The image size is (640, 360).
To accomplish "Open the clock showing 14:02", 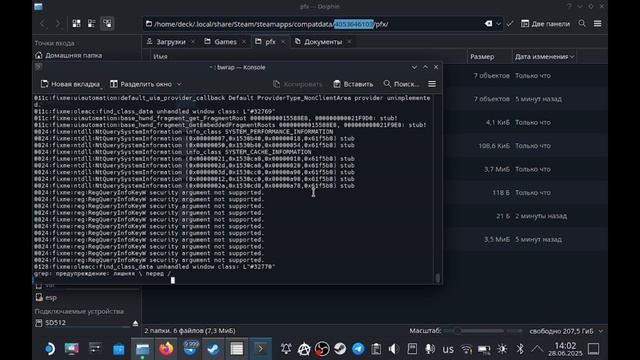I will pyautogui.click(x=565, y=349).
